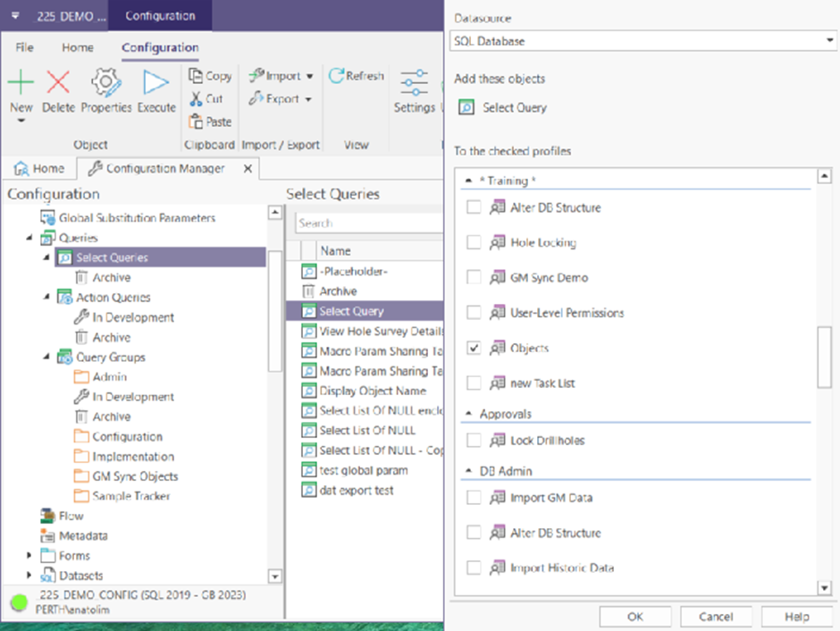The height and width of the screenshot is (631, 840).
Task: Open the File menu
Action: point(23,47)
